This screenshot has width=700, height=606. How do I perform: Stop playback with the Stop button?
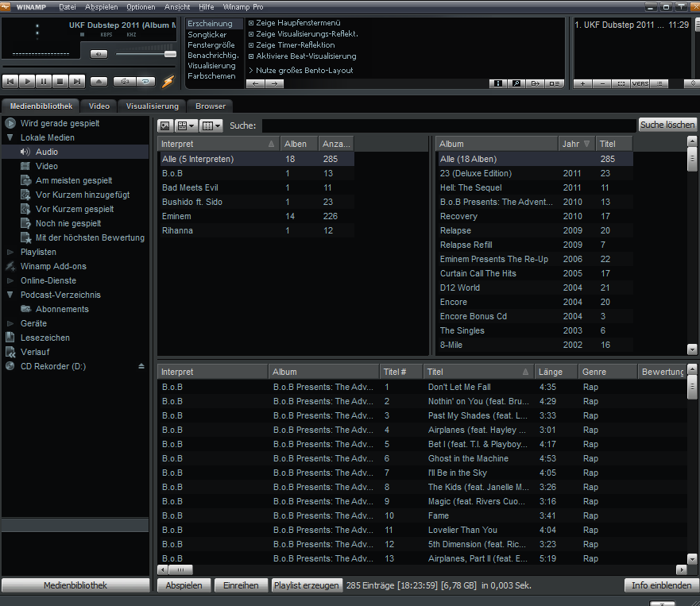pyautogui.click(x=60, y=81)
